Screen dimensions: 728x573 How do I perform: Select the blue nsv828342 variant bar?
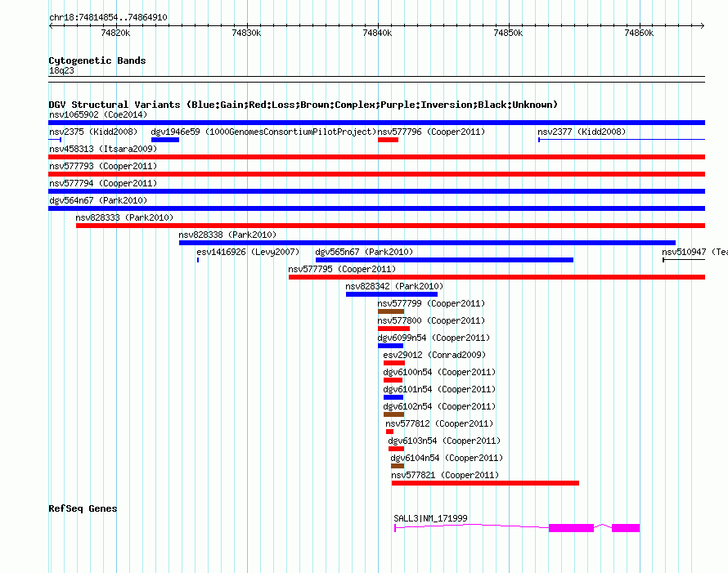point(391,294)
